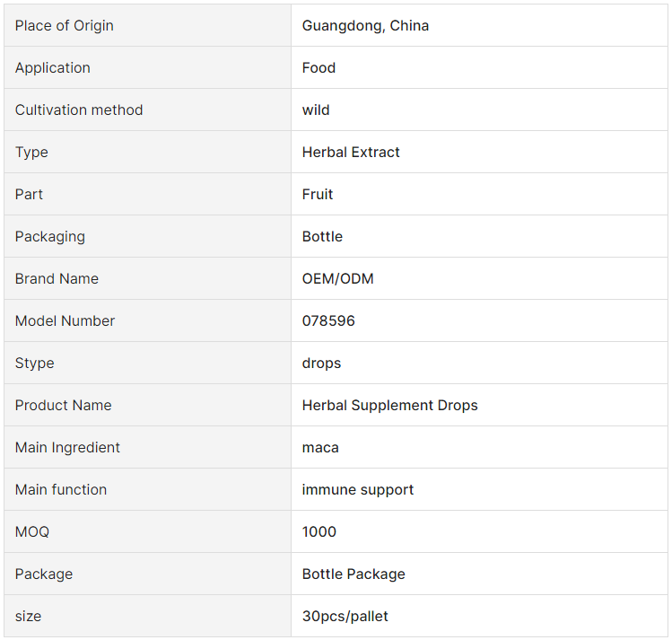This screenshot has width=672, height=640.
Task: Click the 'OEM/ODM' brand name value
Action: (337, 278)
